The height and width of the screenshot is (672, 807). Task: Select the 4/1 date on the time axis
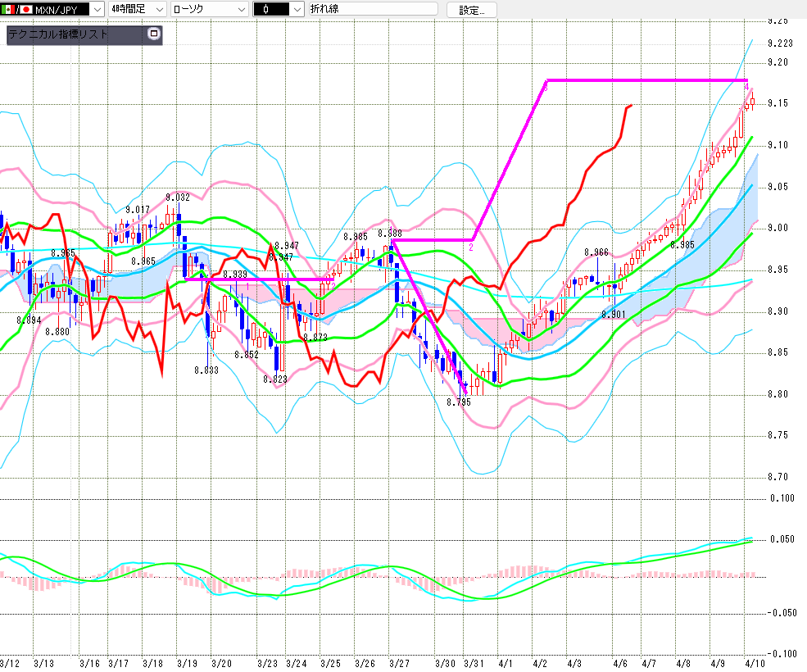(x=506, y=662)
